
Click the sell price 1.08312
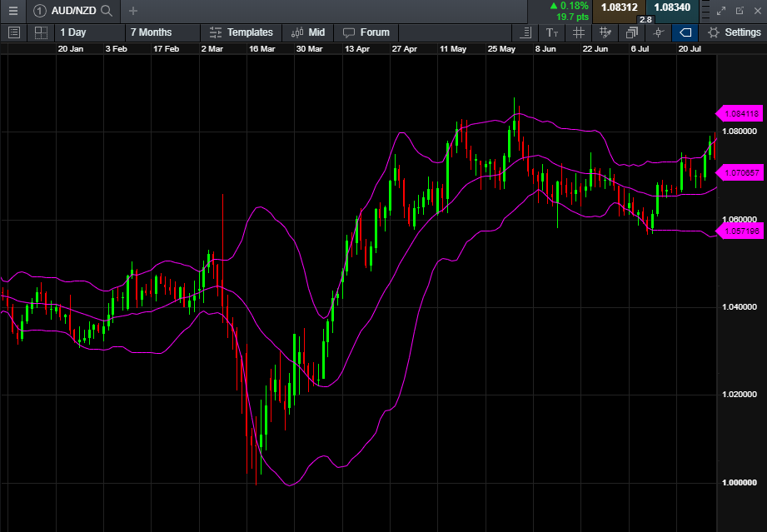(x=620, y=7)
